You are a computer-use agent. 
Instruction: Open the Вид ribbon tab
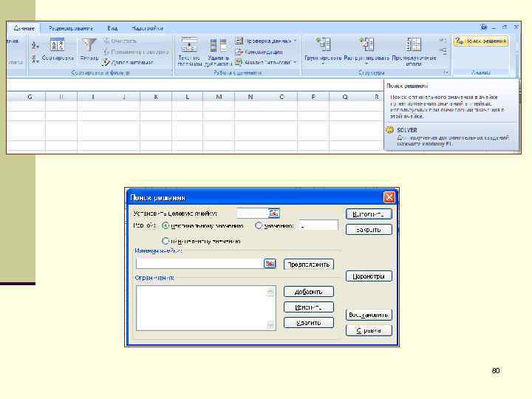(112, 29)
